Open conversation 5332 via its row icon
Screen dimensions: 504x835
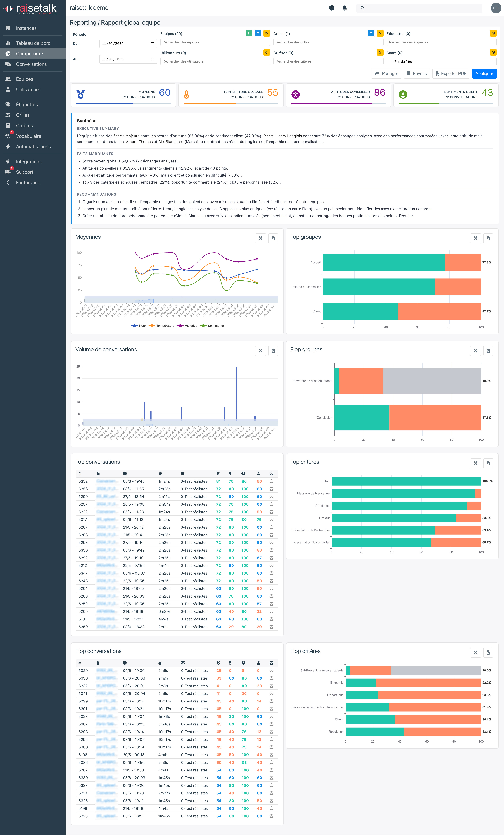coord(271,481)
